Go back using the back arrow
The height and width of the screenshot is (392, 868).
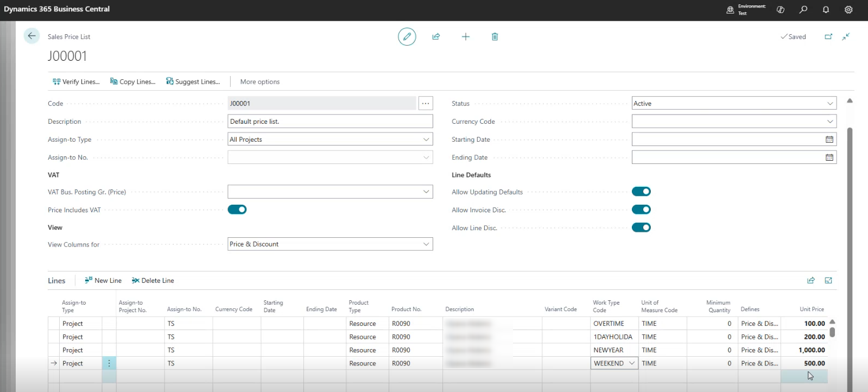[x=31, y=36]
